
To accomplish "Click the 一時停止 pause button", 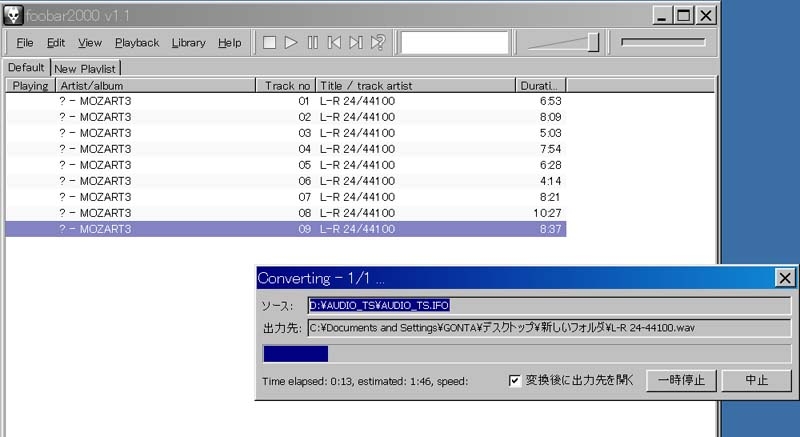I will [683, 380].
